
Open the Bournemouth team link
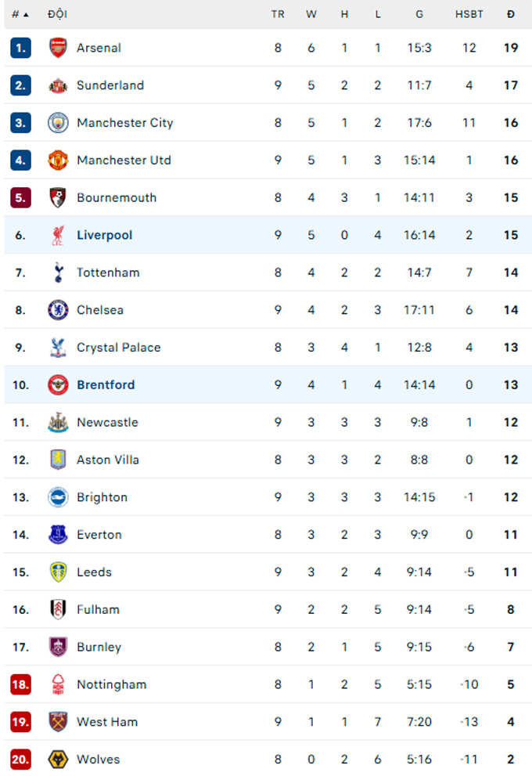click(x=117, y=198)
